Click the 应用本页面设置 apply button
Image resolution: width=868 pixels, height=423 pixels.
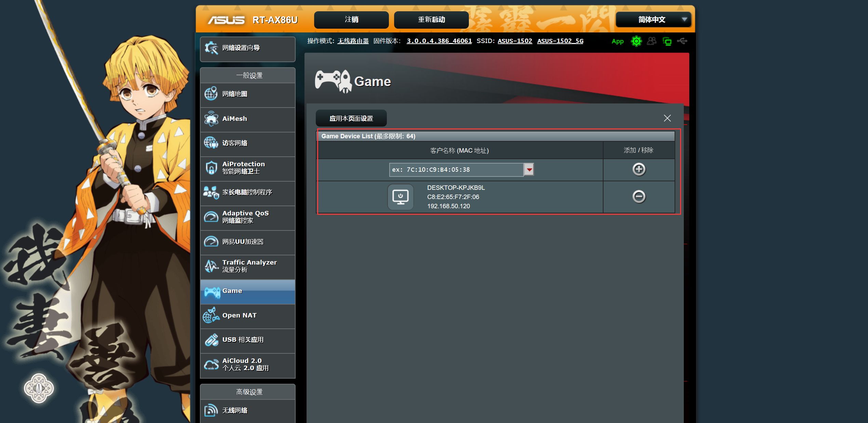pyautogui.click(x=351, y=118)
